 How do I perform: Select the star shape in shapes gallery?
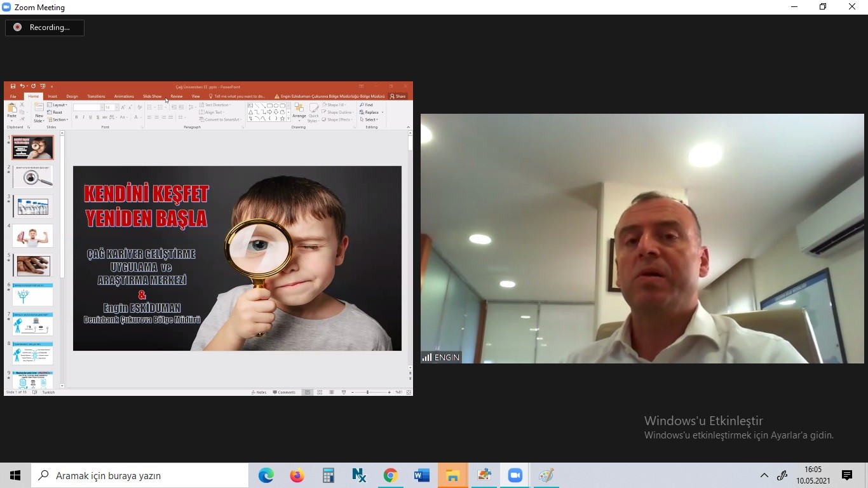[x=282, y=118]
